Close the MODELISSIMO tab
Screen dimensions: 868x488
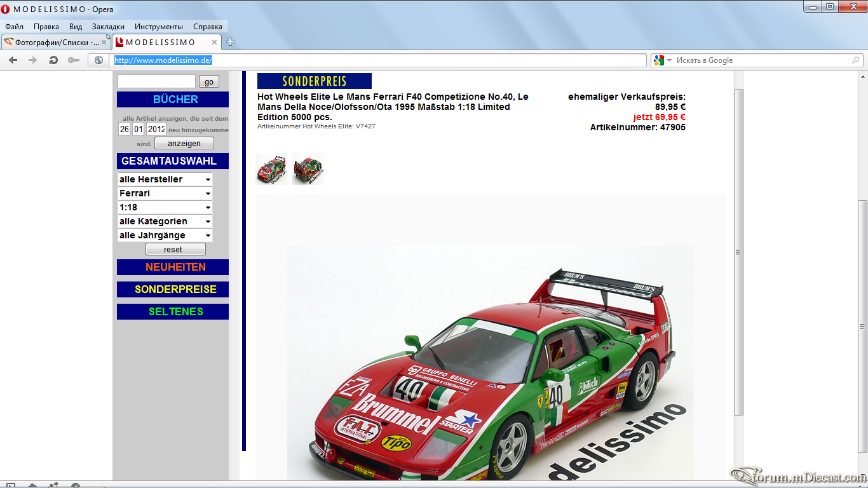coord(215,43)
